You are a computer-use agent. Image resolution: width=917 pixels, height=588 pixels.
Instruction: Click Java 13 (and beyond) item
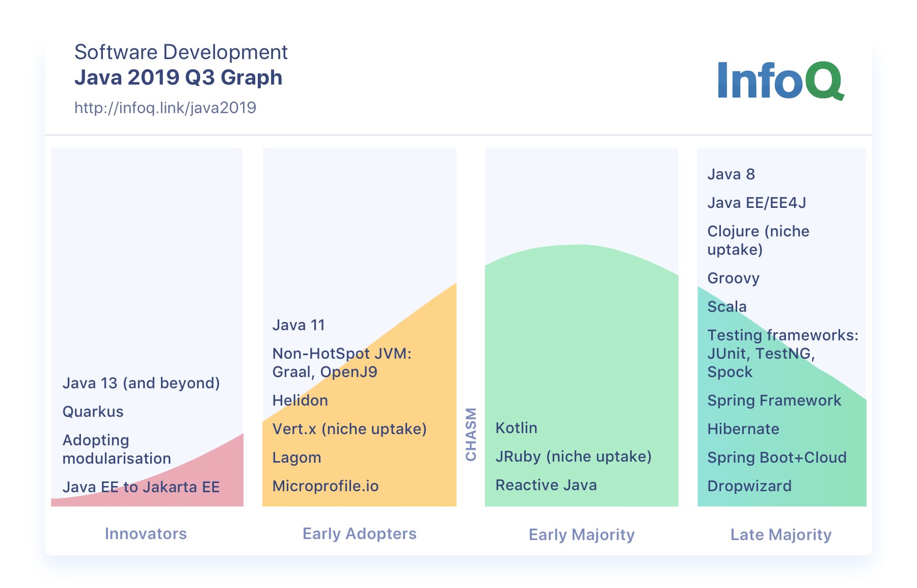[141, 383]
